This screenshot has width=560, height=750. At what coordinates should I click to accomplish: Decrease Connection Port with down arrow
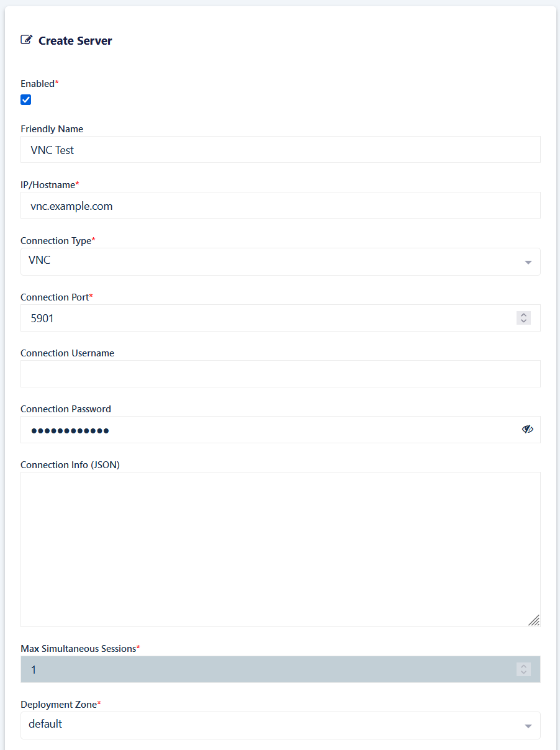[523, 321]
